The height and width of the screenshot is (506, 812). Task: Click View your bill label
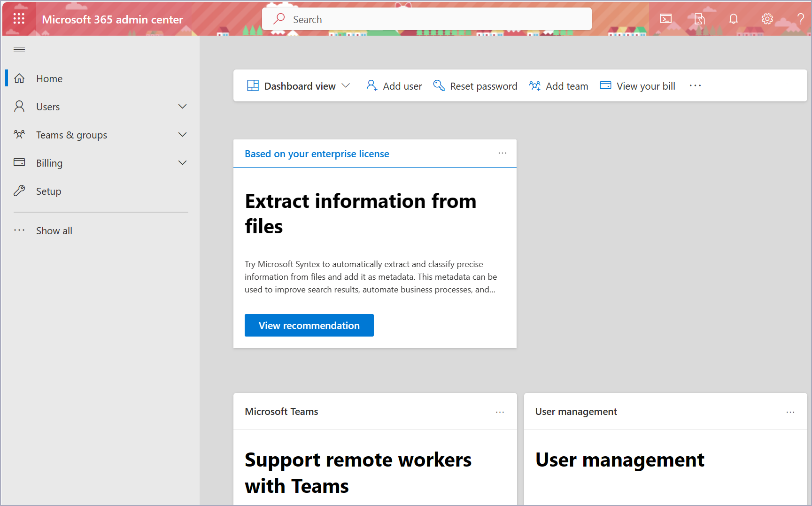click(646, 86)
